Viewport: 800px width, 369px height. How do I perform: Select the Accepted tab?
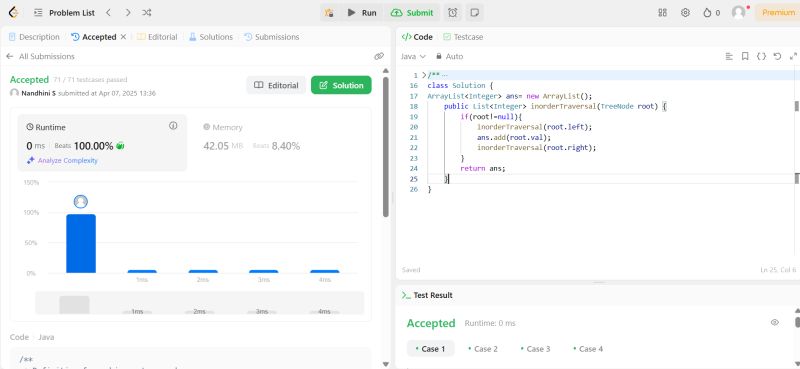(94, 37)
